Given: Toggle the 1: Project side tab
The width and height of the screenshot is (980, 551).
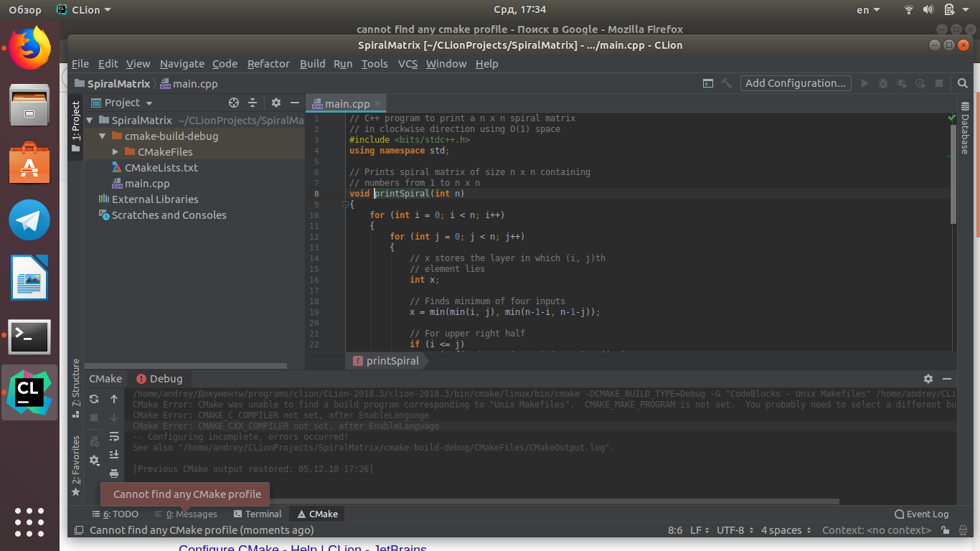Looking at the screenshot, I should (76, 126).
